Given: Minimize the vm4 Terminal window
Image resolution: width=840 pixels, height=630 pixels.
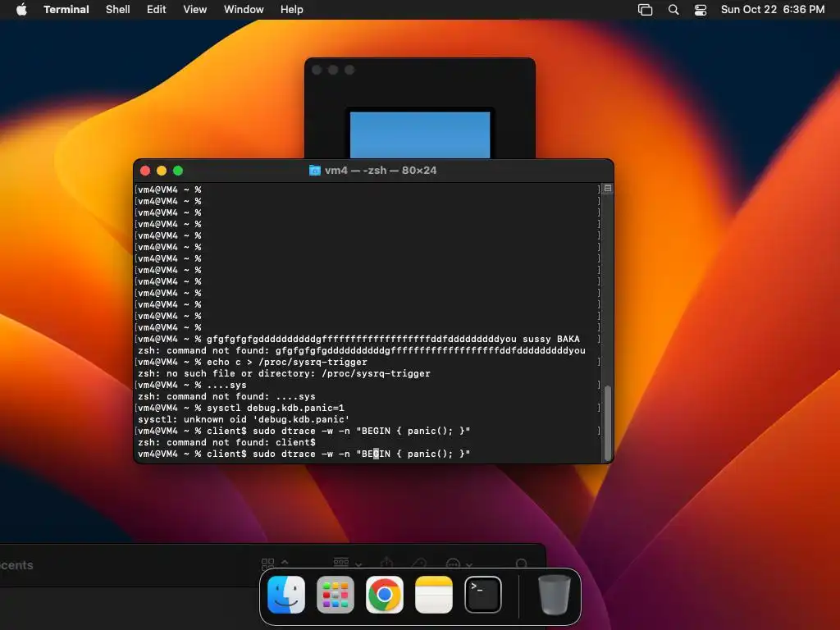Looking at the screenshot, I should point(162,171).
